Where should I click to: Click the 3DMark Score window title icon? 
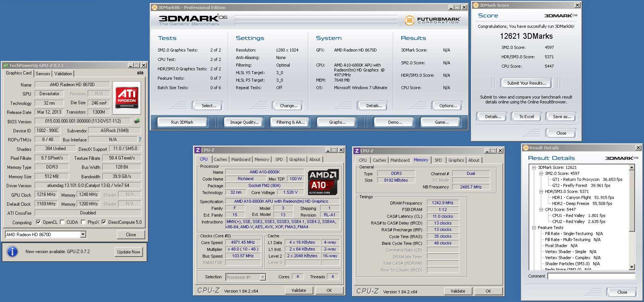pos(476,5)
